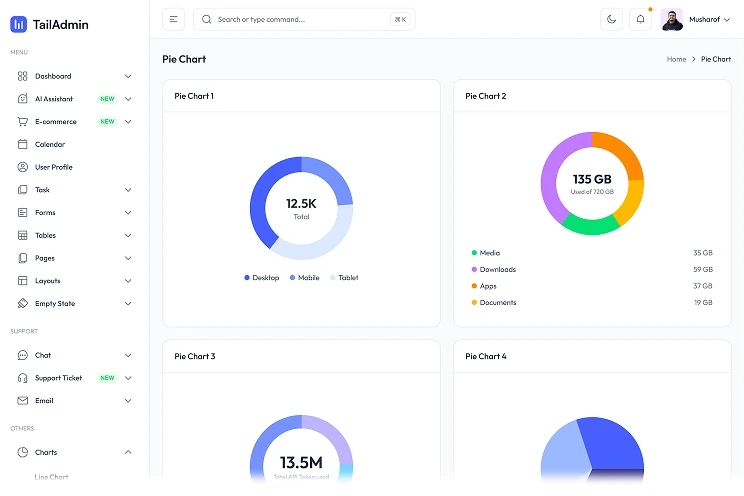Image resolution: width=744 pixels, height=496 pixels.
Task: Click the 13.5M value in Pie Chart 3
Action: pyautogui.click(x=301, y=462)
